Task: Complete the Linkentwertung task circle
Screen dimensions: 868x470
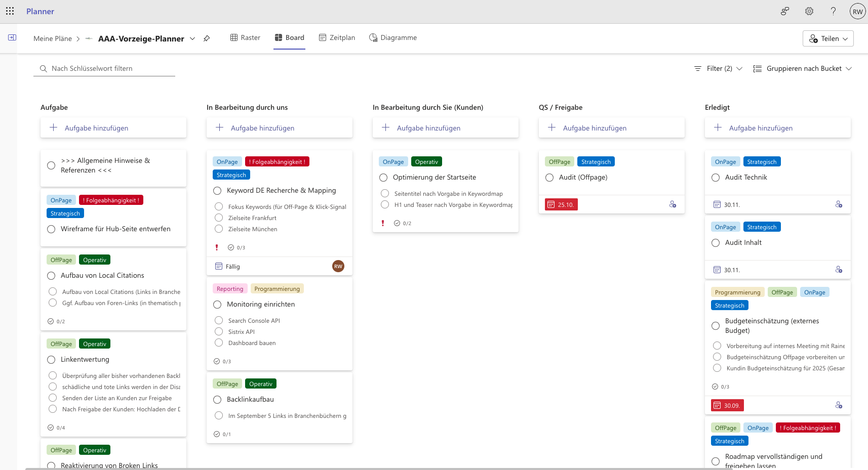Action: [51, 360]
